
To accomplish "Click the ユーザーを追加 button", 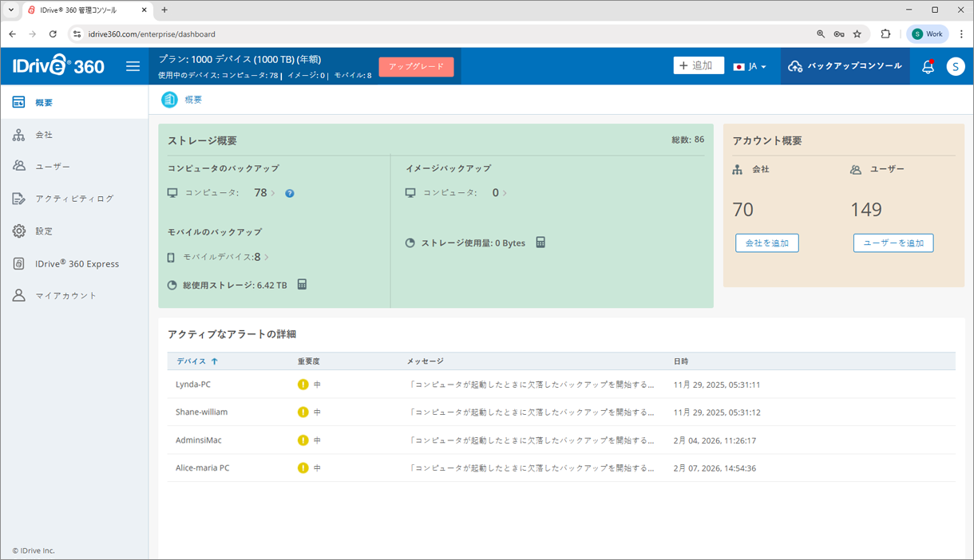I will point(893,243).
